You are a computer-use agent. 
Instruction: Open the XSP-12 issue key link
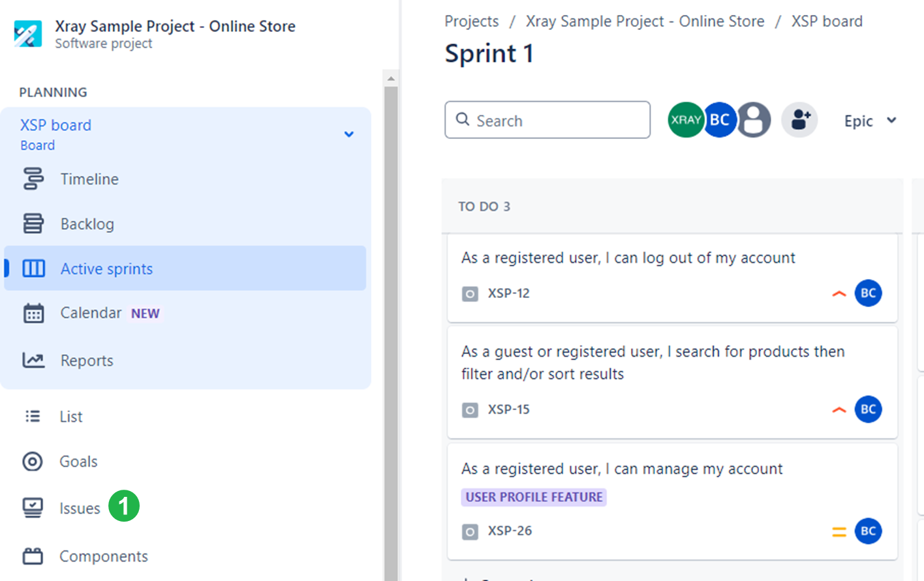[x=509, y=293]
